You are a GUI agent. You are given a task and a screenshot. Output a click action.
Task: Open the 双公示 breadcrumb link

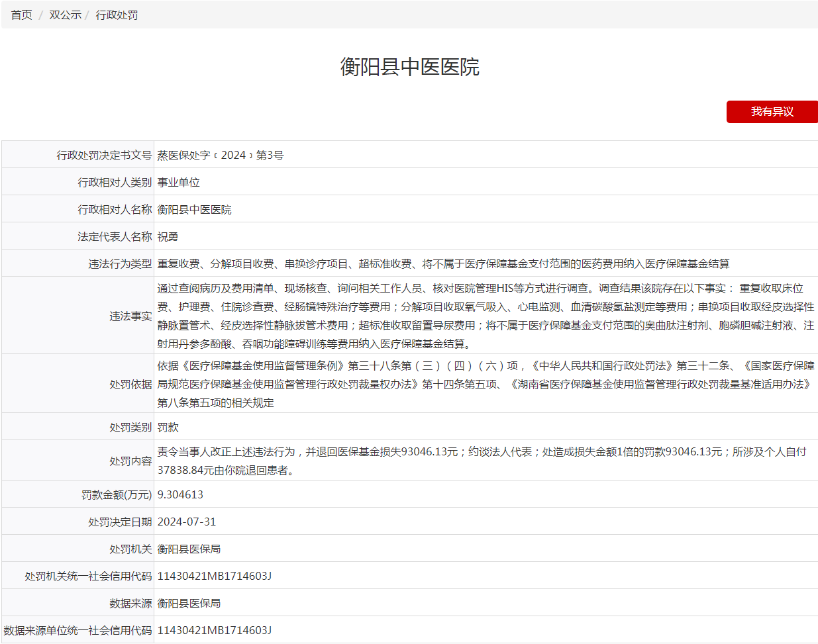pyautogui.click(x=65, y=15)
